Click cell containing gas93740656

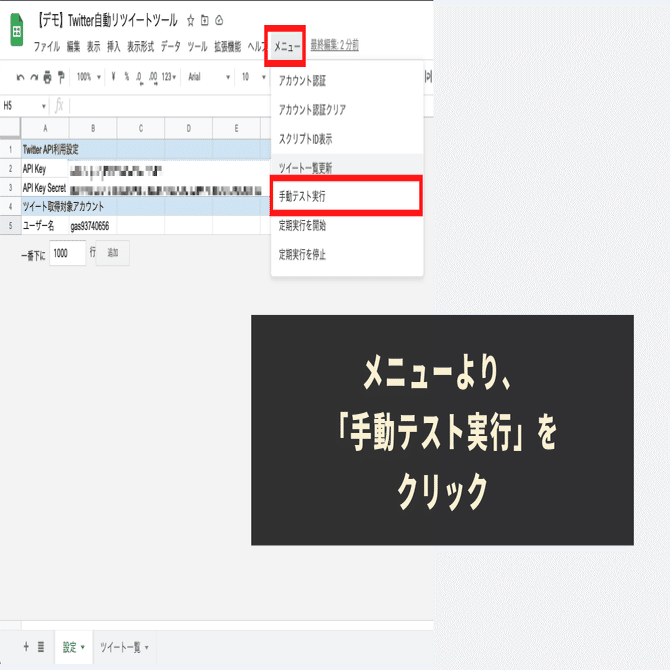93,225
